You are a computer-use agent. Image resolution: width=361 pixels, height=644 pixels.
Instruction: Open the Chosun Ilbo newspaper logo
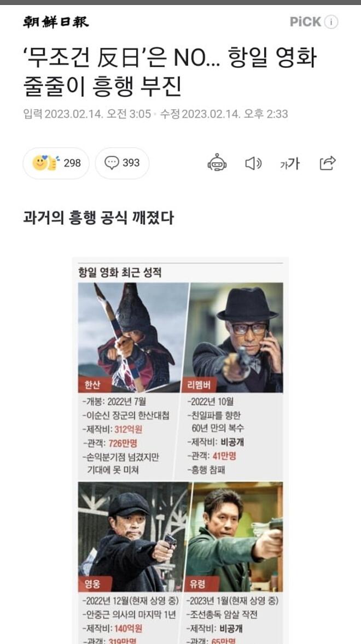click(x=55, y=22)
